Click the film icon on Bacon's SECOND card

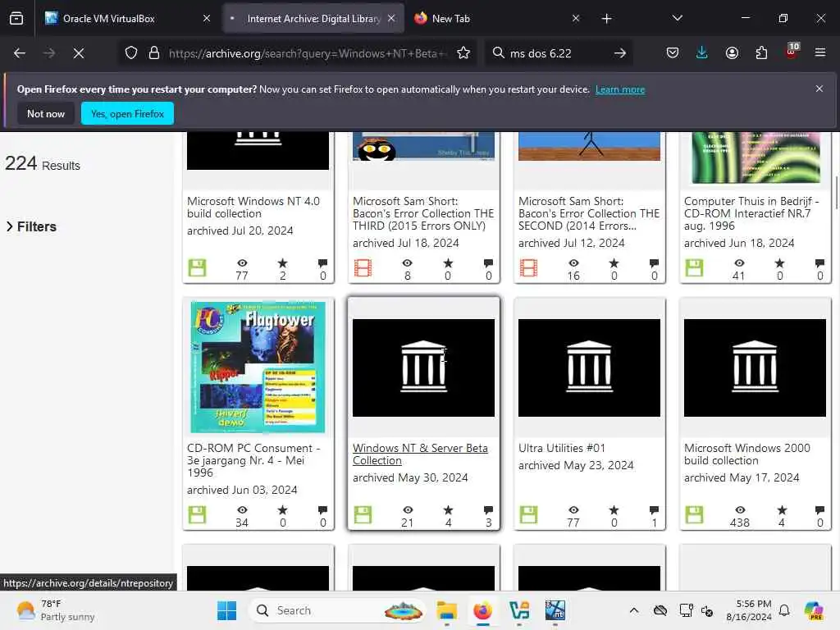pyautogui.click(x=528, y=267)
